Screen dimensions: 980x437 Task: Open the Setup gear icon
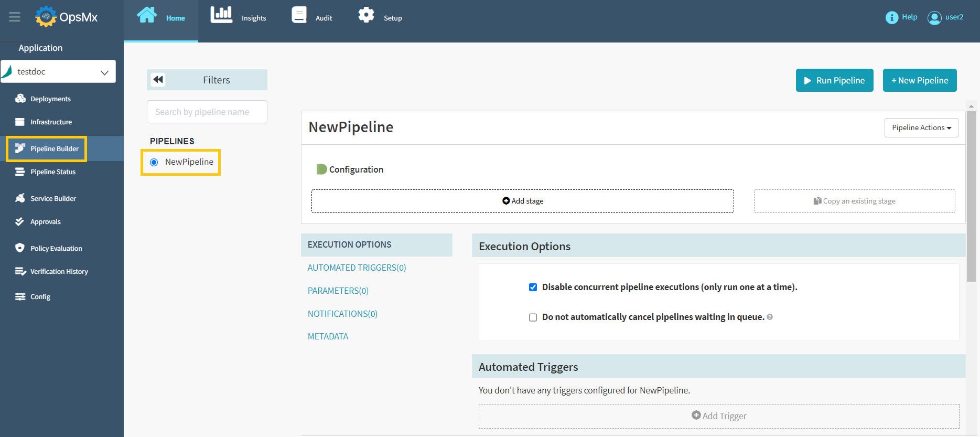point(366,15)
